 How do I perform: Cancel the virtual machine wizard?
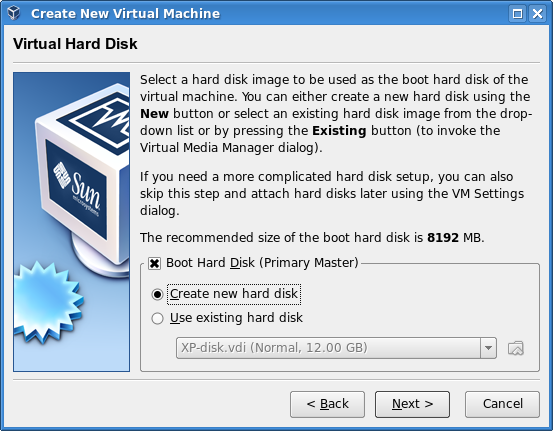[502, 404]
